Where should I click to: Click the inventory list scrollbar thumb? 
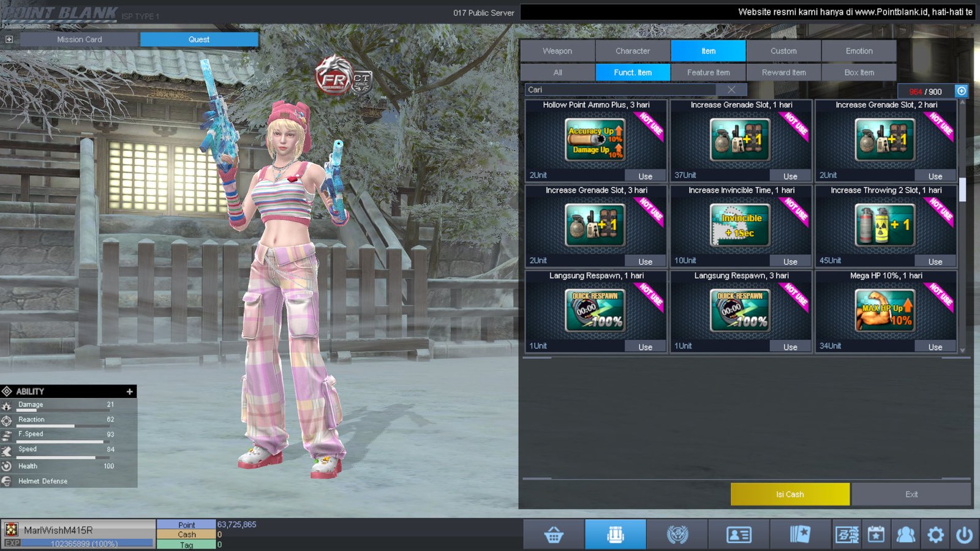(x=962, y=189)
